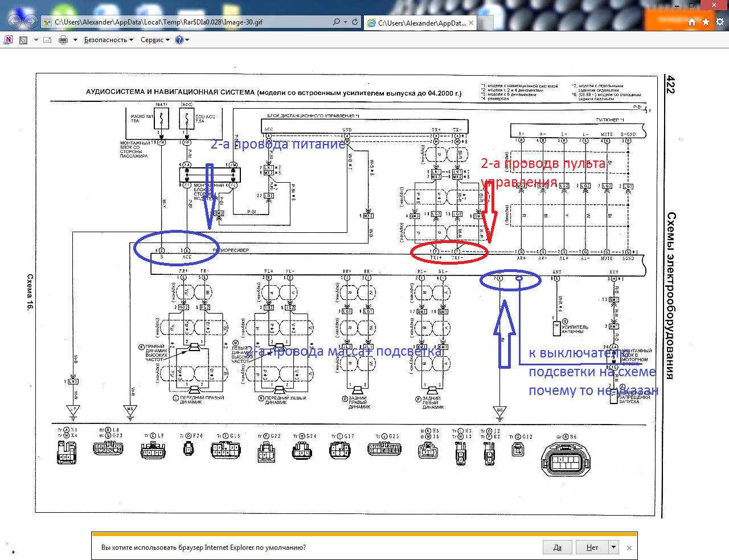Click the search magnifier in address bar

pos(336,22)
